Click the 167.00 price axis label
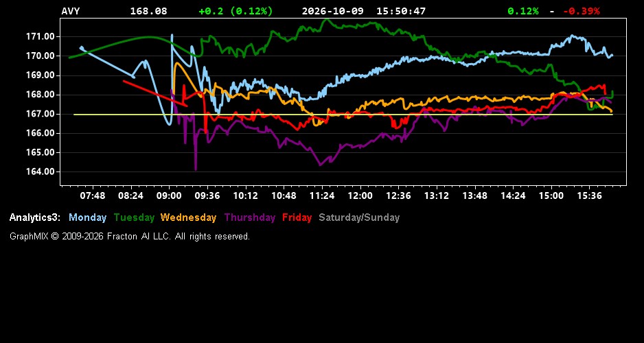 click(x=41, y=114)
